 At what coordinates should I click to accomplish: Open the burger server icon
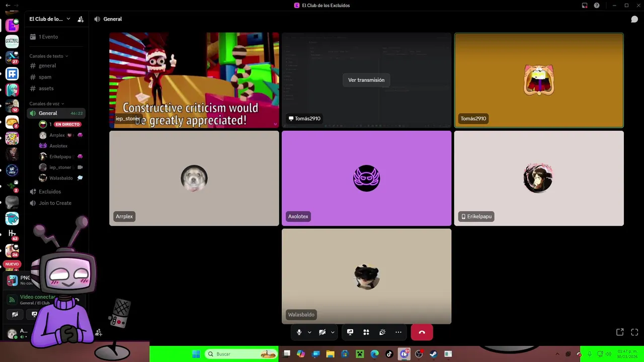click(12, 122)
